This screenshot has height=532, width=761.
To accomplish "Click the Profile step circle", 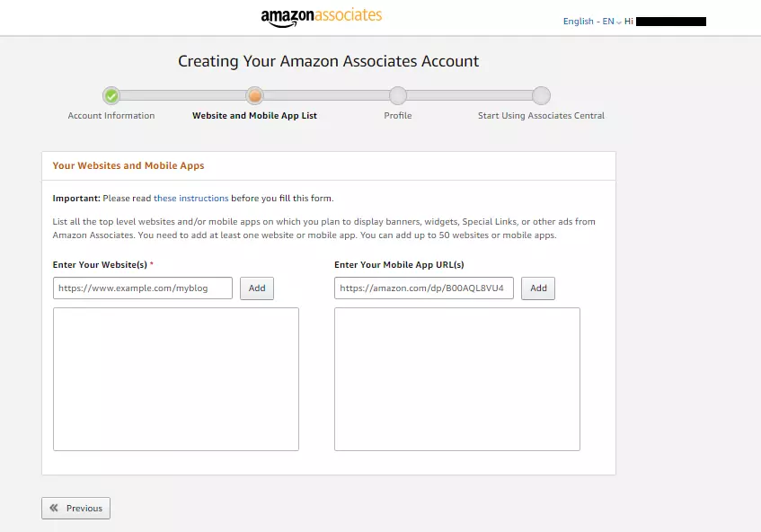I will pyautogui.click(x=398, y=95).
